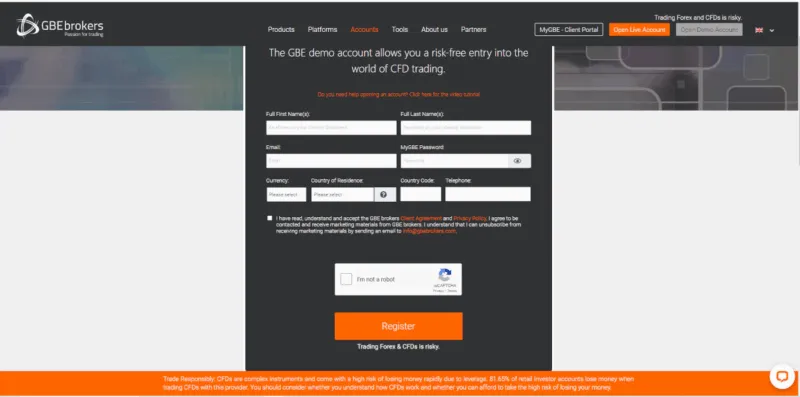Open the Country of Residence dropdown
Image resolution: width=800 pixels, height=397 pixels.
pyautogui.click(x=342, y=194)
